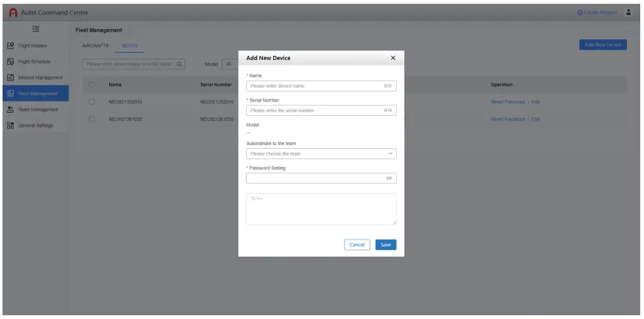Check the box for device NEO921361030
The height and width of the screenshot is (319, 644).
tap(91, 119)
